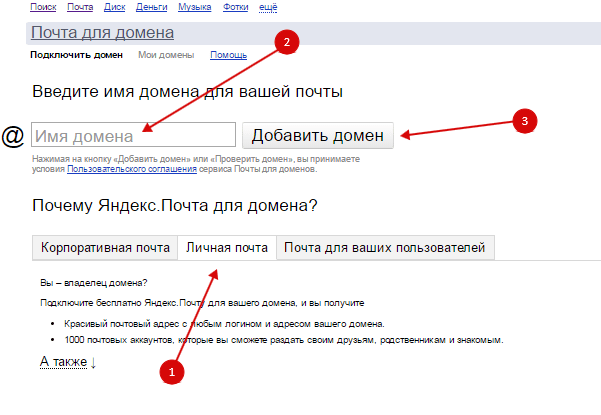
Task: Select the Личная почта tab
Action: 227,248
